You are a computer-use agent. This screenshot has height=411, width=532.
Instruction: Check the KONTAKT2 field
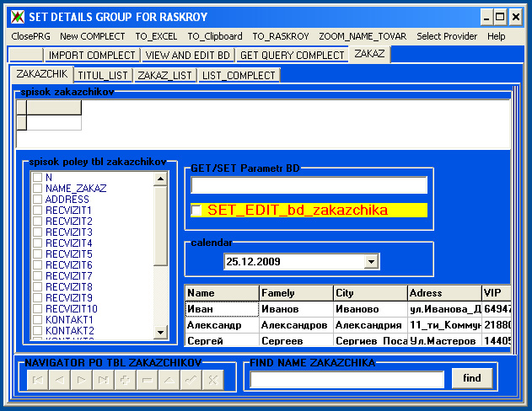point(37,330)
